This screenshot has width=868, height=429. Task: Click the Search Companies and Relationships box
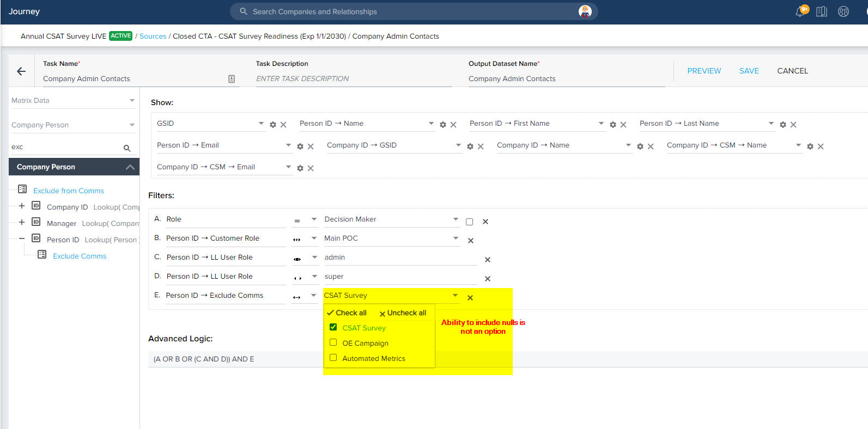[414, 11]
